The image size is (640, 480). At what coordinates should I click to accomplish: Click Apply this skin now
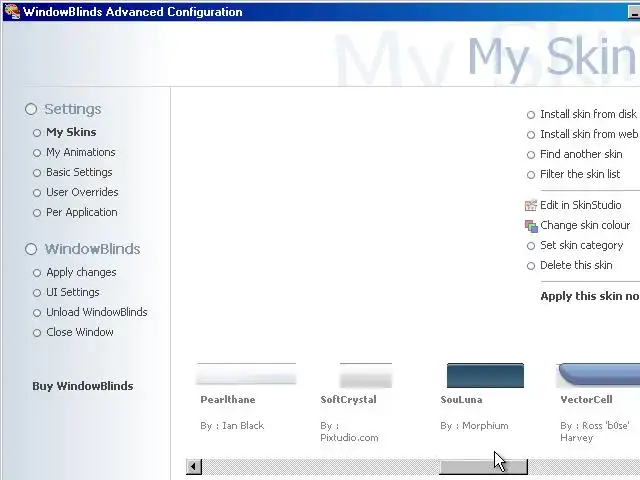[590, 296]
